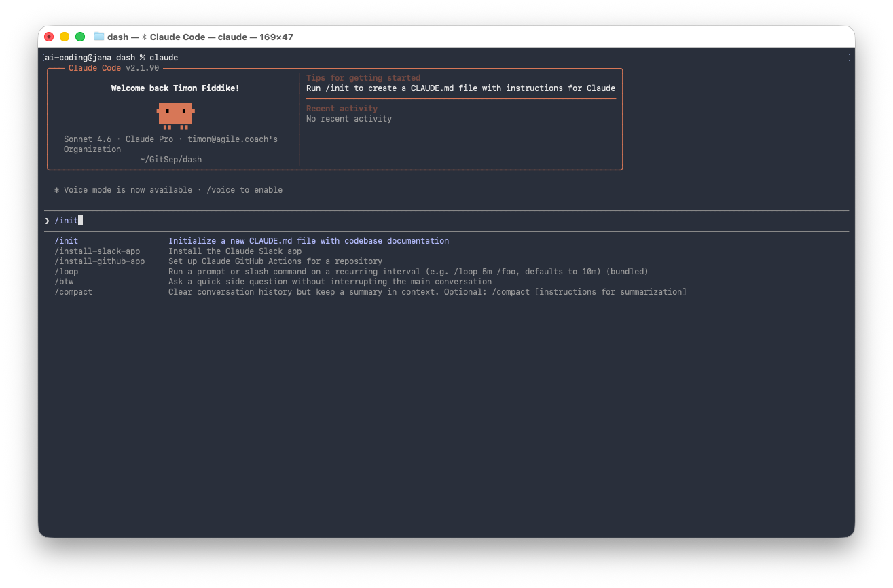Screen dimensions: 893x588
Task: Click the Tips for getting started heading
Action: point(363,78)
